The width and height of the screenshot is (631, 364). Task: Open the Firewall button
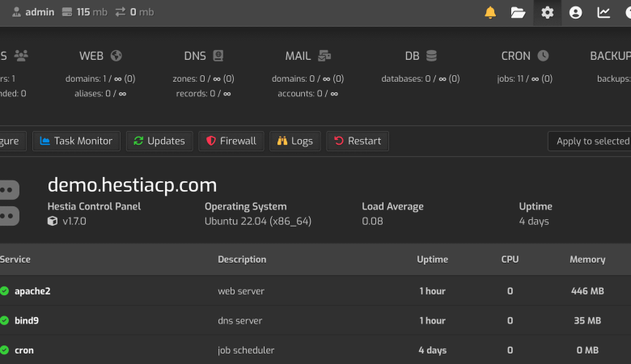click(231, 142)
